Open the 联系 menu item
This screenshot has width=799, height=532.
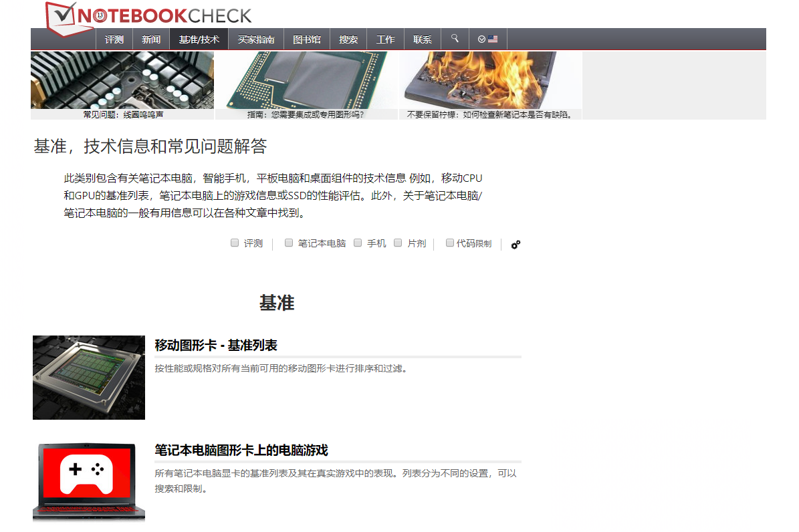pyautogui.click(x=422, y=39)
